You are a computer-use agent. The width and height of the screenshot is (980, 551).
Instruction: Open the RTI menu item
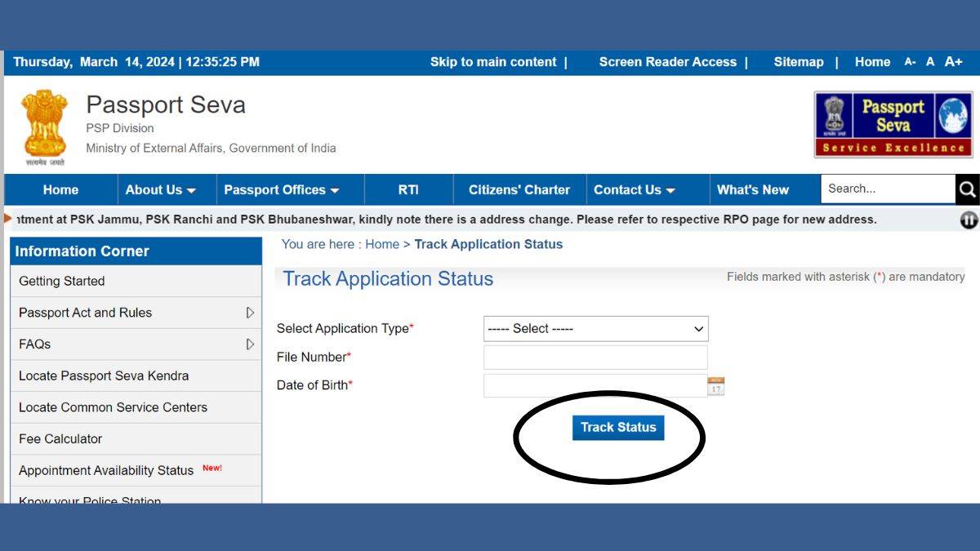tap(408, 189)
